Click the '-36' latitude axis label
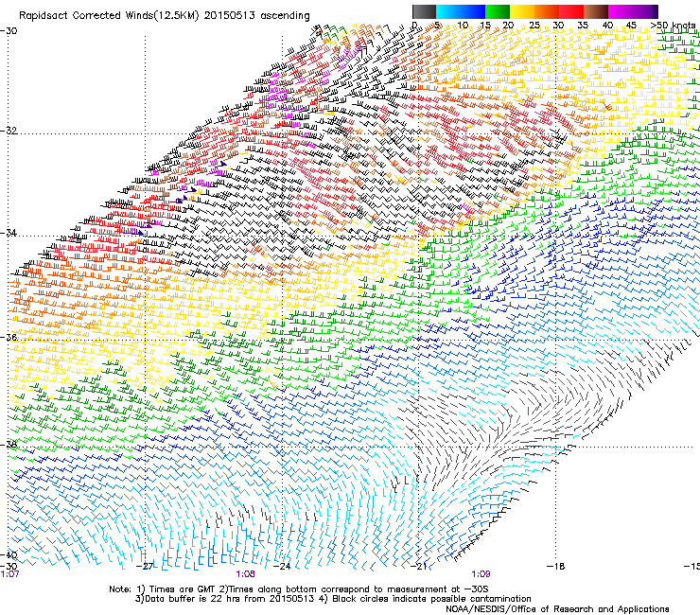Screen dimensions: 700x615 pos(9,337)
